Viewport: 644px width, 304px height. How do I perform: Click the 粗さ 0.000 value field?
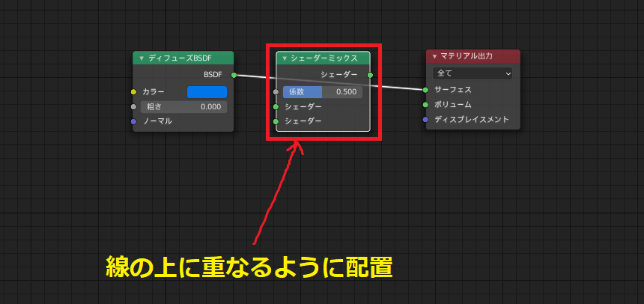point(183,107)
